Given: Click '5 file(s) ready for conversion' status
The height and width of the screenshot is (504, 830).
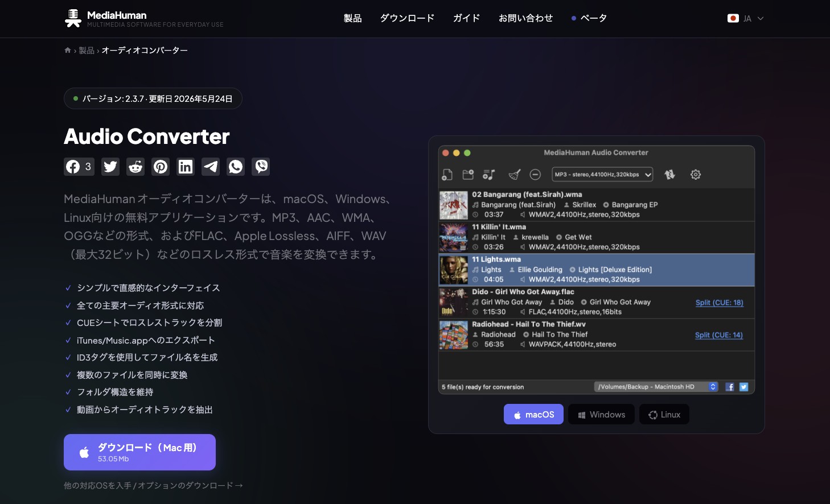Looking at the screenshot, I should (x=483, y=387).
